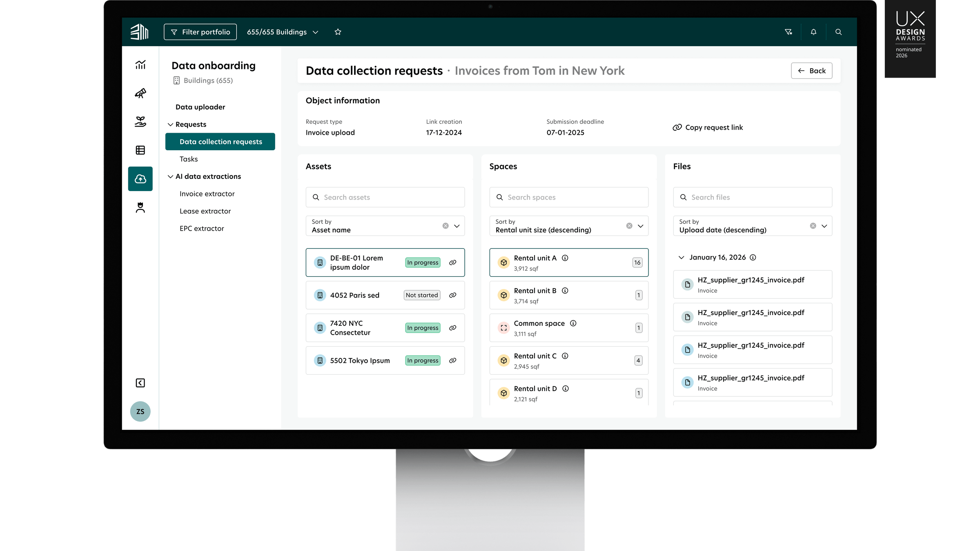The width and height of the screenshot is (980, 551).
Task: Open the plant in hand sustainability sidebar icon
Action: (x=140, y=122)
